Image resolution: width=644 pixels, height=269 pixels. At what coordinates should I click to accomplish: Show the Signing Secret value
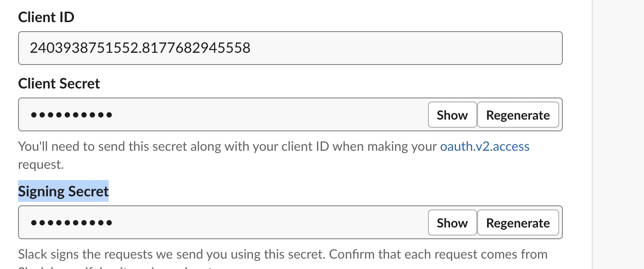pos(452,223)
